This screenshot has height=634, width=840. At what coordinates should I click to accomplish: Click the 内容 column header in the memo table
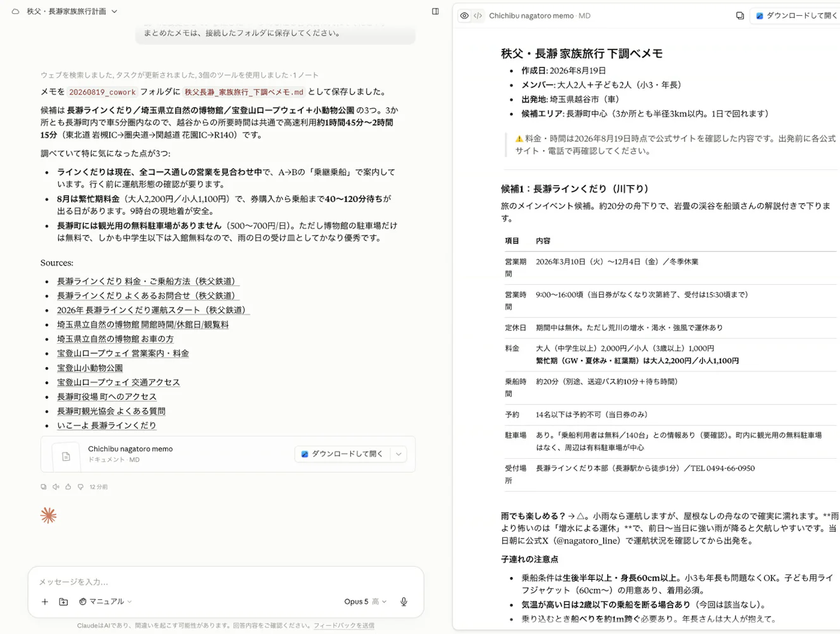pos(543,241)
